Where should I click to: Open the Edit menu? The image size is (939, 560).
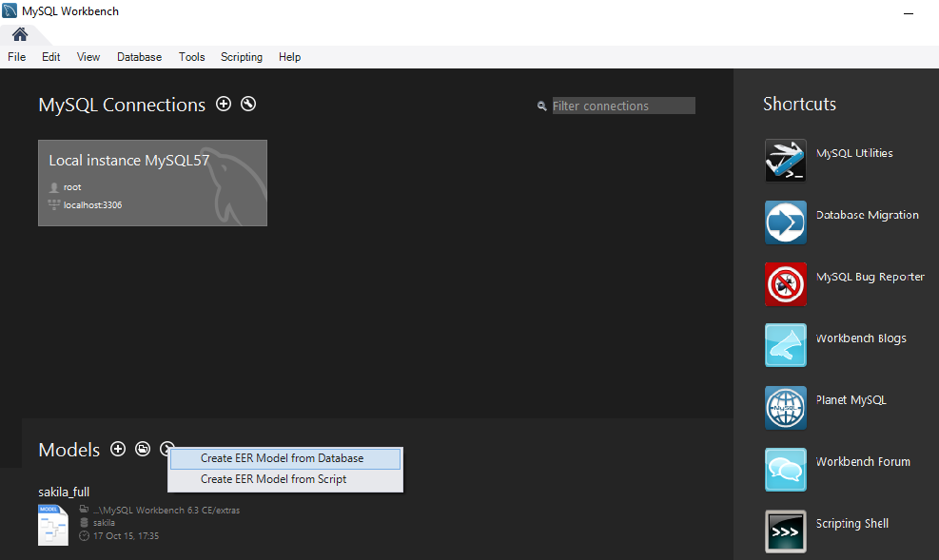[51, 57]
